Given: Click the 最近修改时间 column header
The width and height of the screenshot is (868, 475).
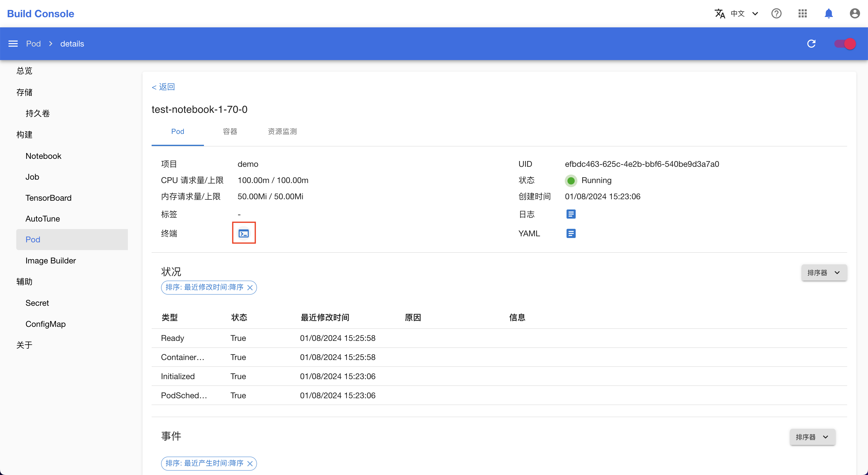Looking at the screenshot, I should click(325, 317).
